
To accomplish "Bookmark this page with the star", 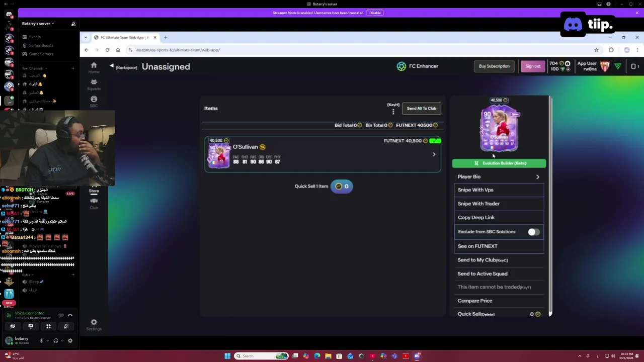I will click(596, 50).
